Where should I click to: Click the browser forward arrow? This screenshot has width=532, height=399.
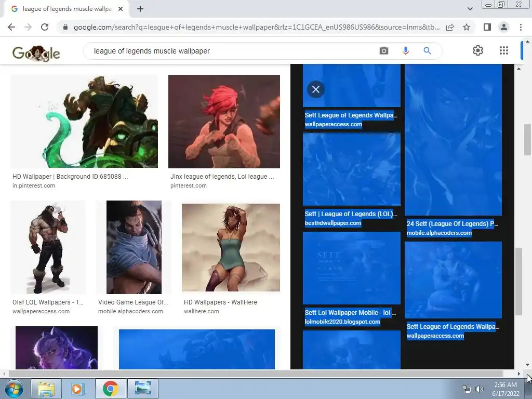28,27
